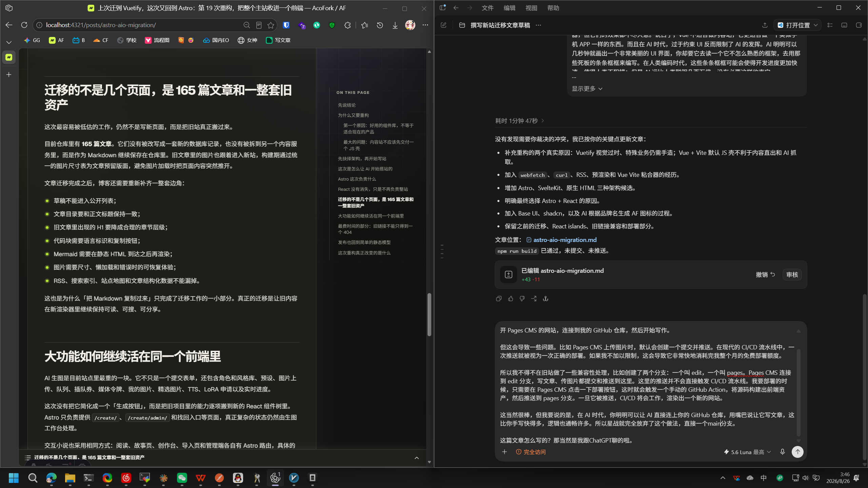
Task: Add an attachment with the plus button
Action: [505, 452]
